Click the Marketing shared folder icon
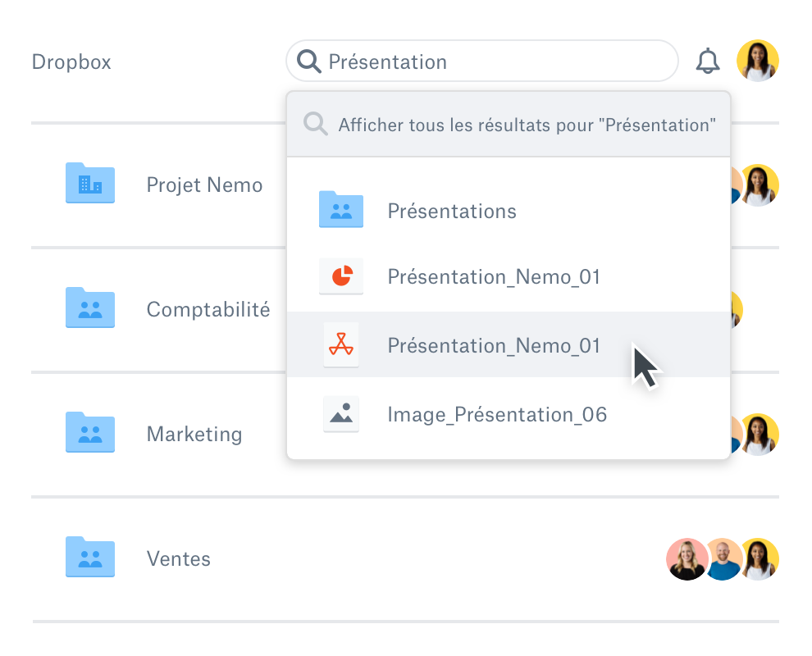This screenshot has width=812, height=656. point(90,432)
